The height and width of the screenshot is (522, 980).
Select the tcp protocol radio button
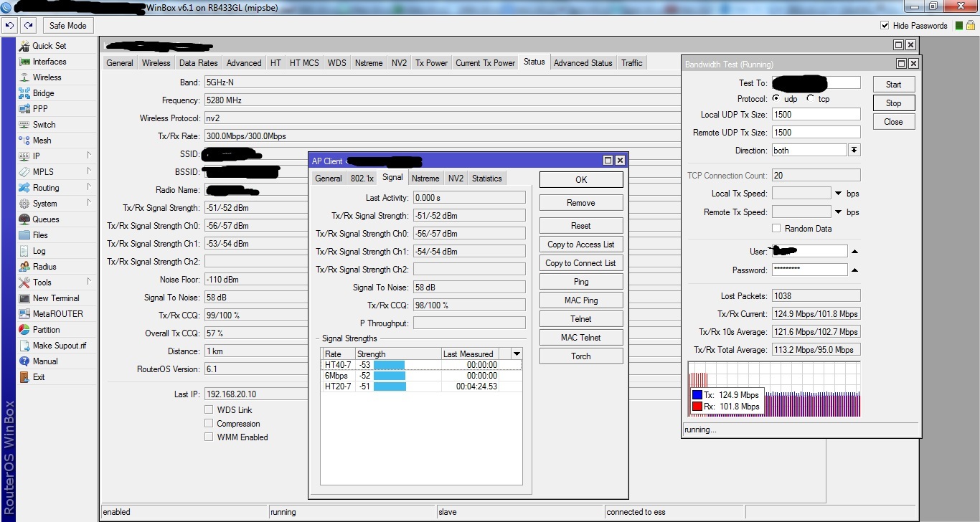point(811,99)
